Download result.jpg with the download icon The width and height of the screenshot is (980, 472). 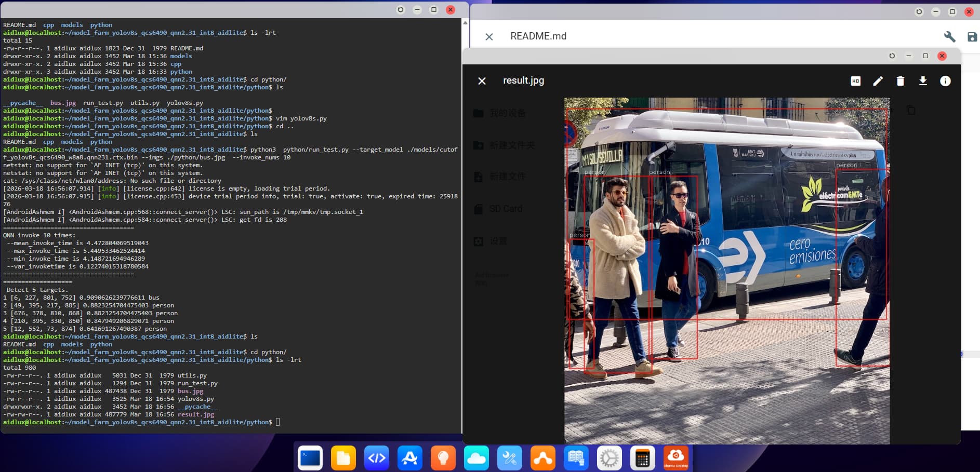point(923,81)
